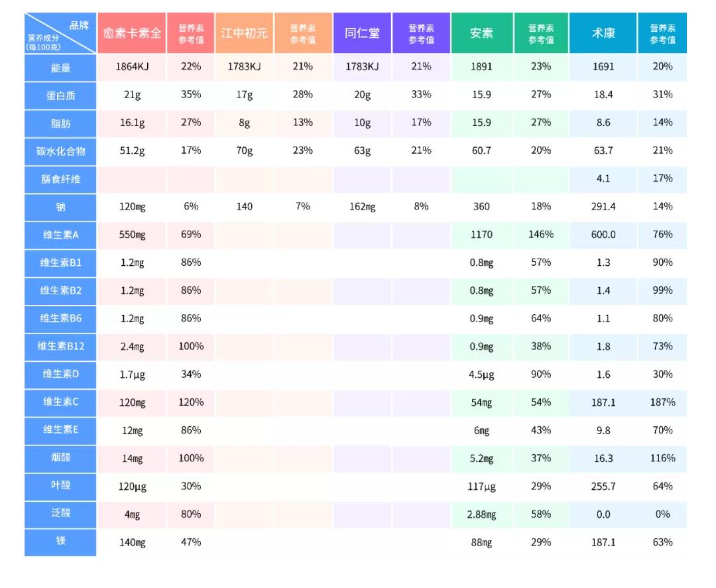Select the 4.1 dietary fiber value

coord(603,178)
